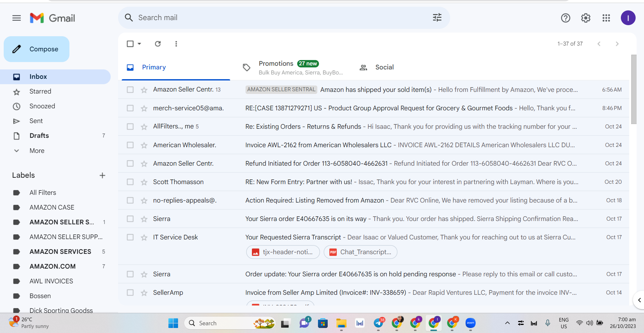The height and width of the screenshot is (333, 644).
Task: Click the Windows taskbar Search box
Action: click(x=230, y=323)
